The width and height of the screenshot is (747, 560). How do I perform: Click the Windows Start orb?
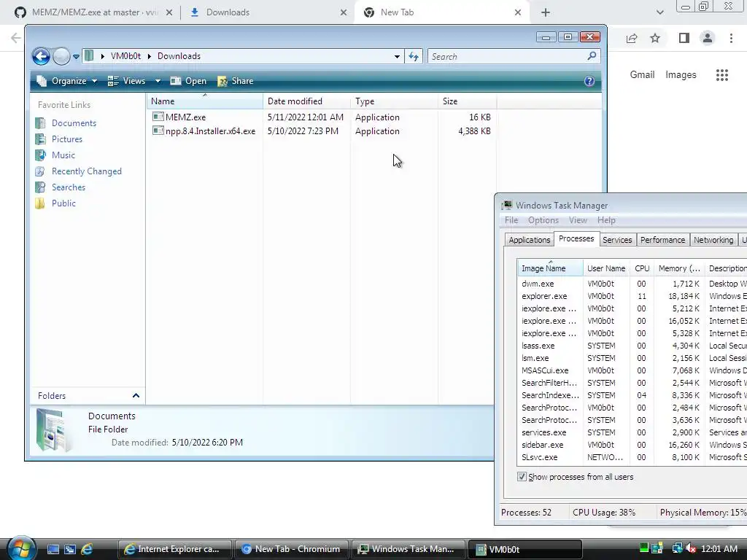point(20,548)
